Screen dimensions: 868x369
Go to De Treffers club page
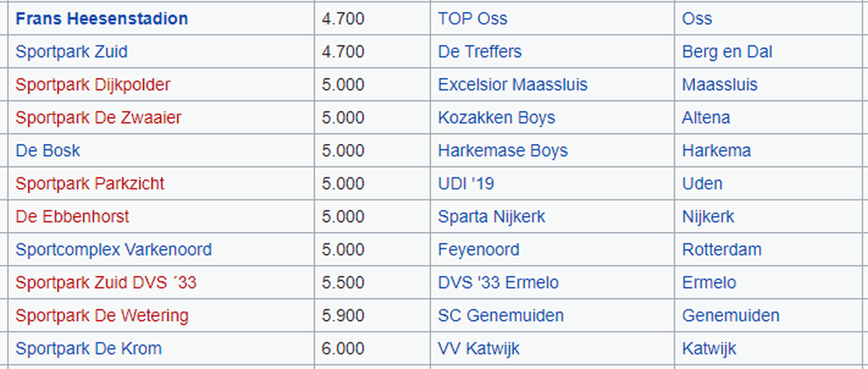480,52
